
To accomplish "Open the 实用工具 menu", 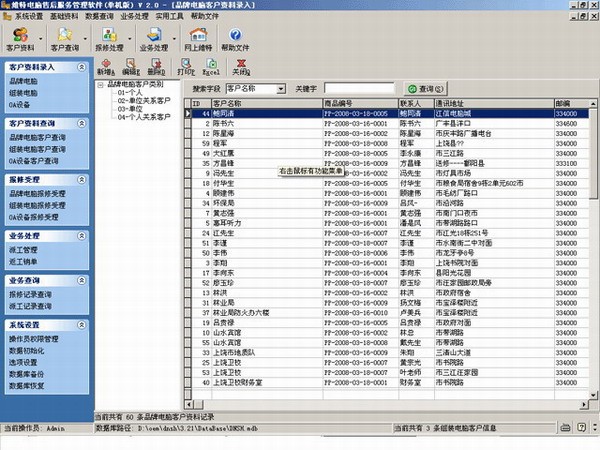I will point(168,17).
